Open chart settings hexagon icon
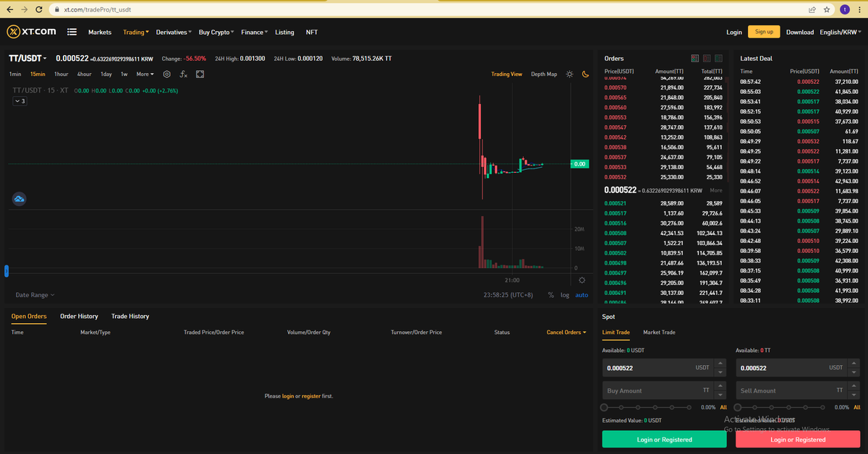Screen dimensions: 868x454 [167, 74]
